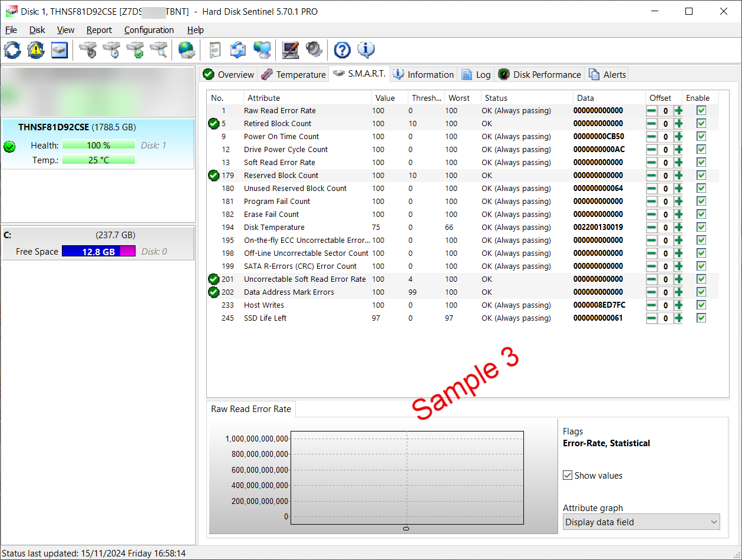The image size is (742, 560).
Task: Switch to the Log tab
Action: pos(476,74)
